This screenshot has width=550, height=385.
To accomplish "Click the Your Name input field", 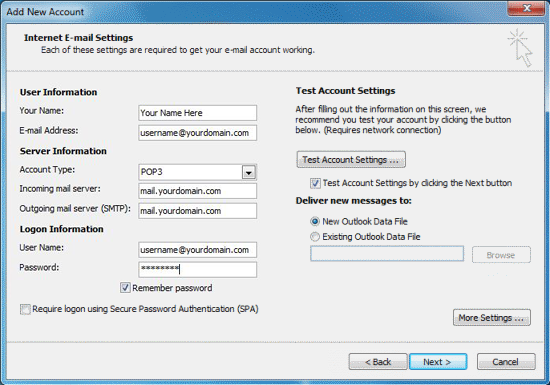I will 197,113.
